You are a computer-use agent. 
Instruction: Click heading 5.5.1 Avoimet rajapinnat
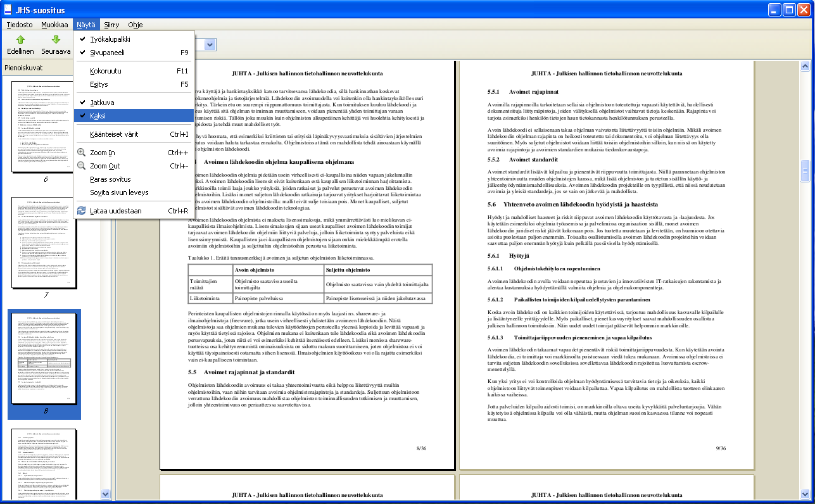point(523,91)
